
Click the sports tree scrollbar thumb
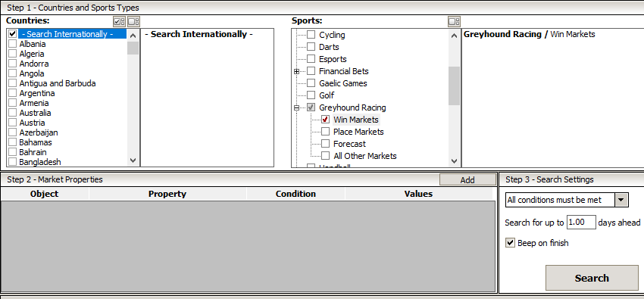(455, 86)
